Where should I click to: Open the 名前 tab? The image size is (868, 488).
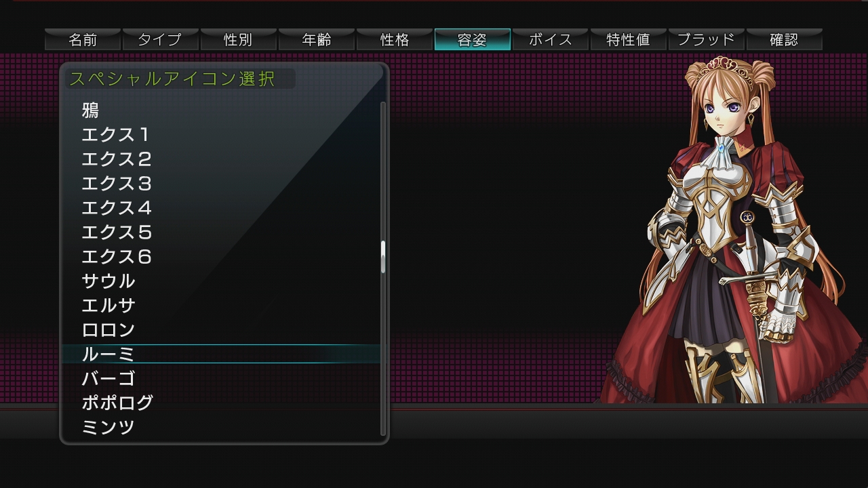tap(83, 40)
